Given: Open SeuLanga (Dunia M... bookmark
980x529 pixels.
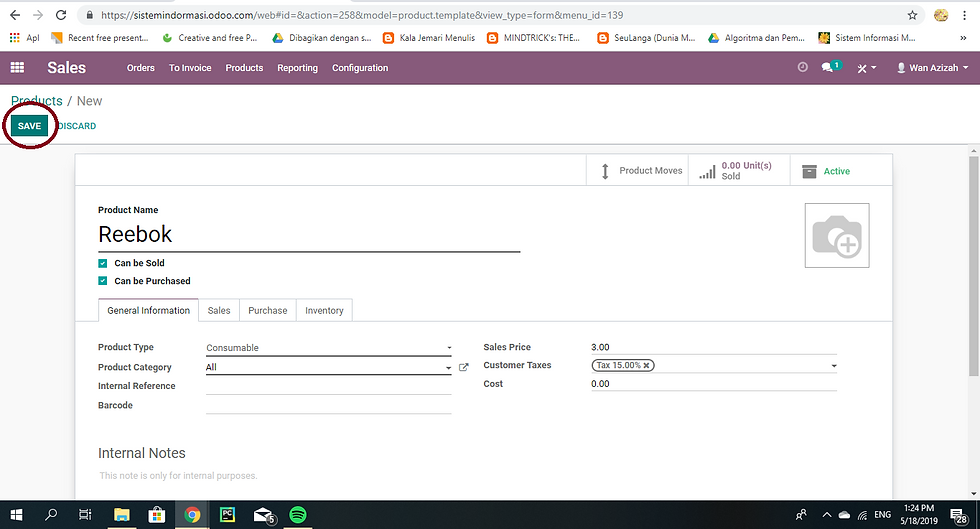Looking at the screenshot, I should pos(646,38).
